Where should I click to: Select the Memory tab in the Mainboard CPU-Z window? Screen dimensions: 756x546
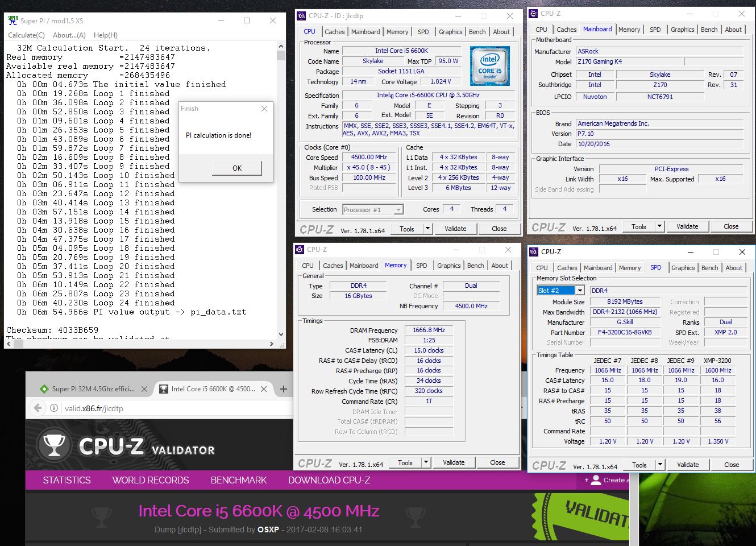[x=629, y=30]
